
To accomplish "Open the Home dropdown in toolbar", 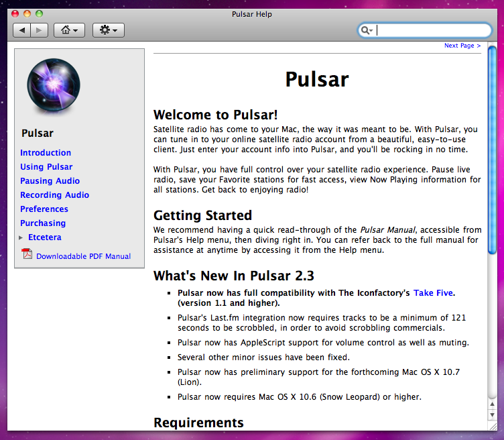I will pos(70,30).
